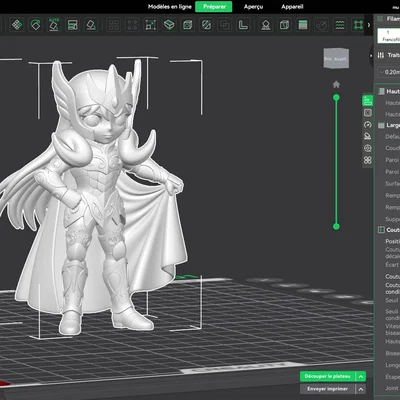
Task: Open the circular others side tab icon
Action: [368, 148]
